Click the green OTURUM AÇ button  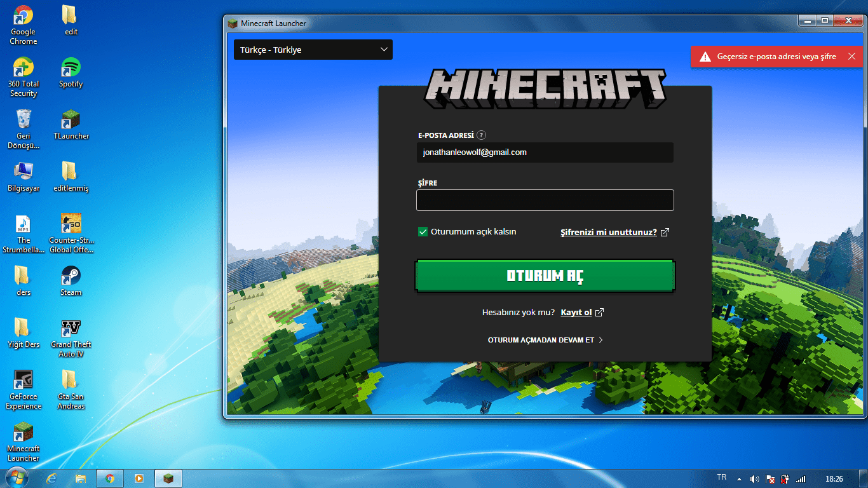pyautogui.click(x=545, y=276)
